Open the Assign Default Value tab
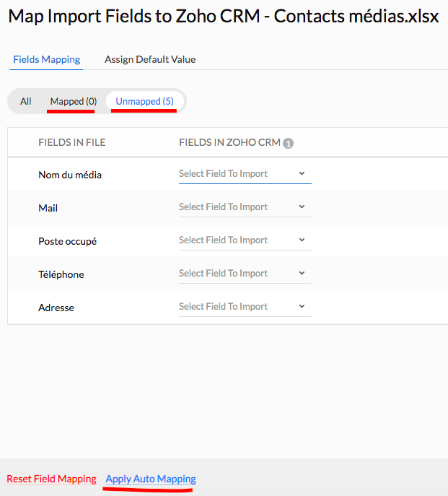This screenshot has width=448, height=496. [150, 59]
